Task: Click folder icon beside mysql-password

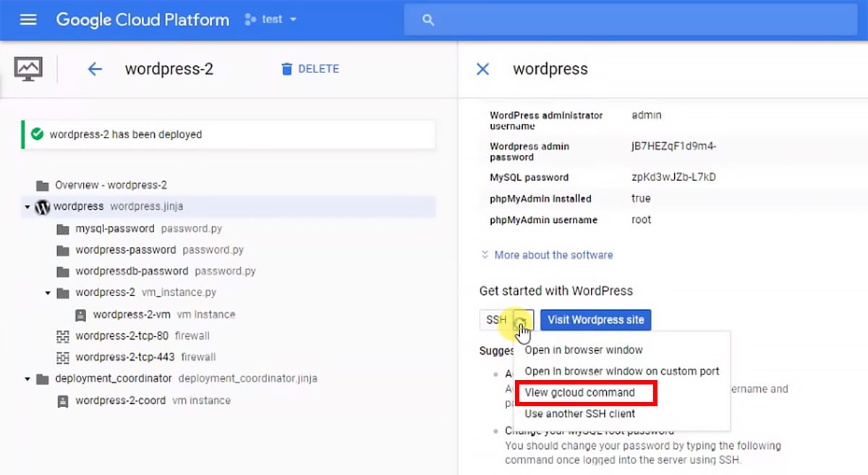Action: click(x=63, y=229)
